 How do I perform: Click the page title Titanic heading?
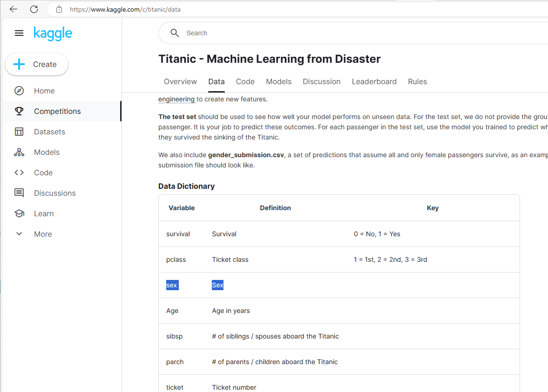(270, 59)
